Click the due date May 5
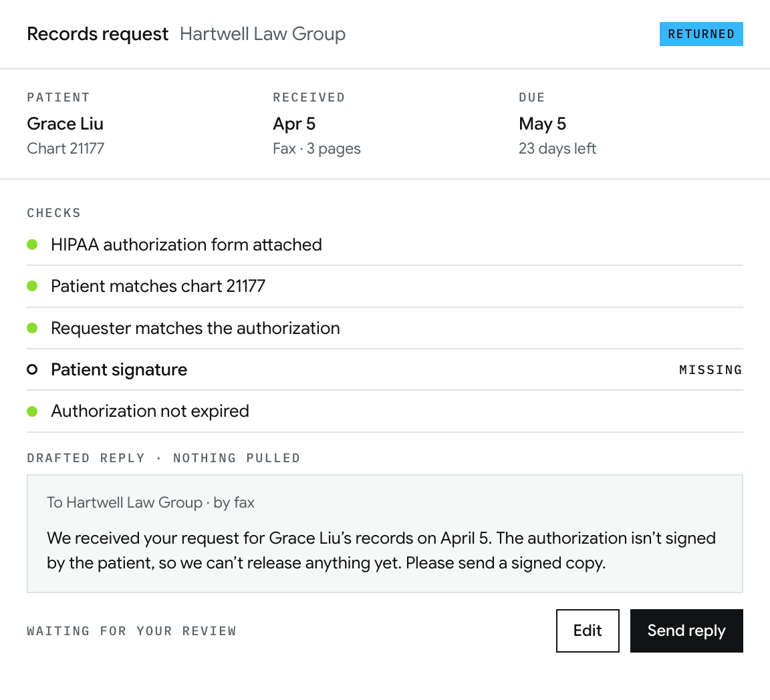 point(542,124)
